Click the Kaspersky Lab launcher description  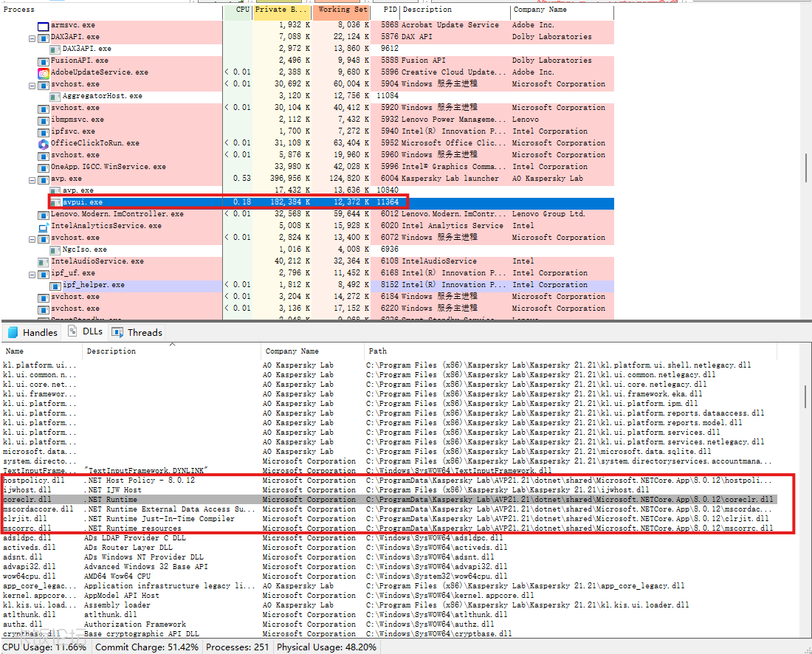pyautogui.click(x=450, y=179)
